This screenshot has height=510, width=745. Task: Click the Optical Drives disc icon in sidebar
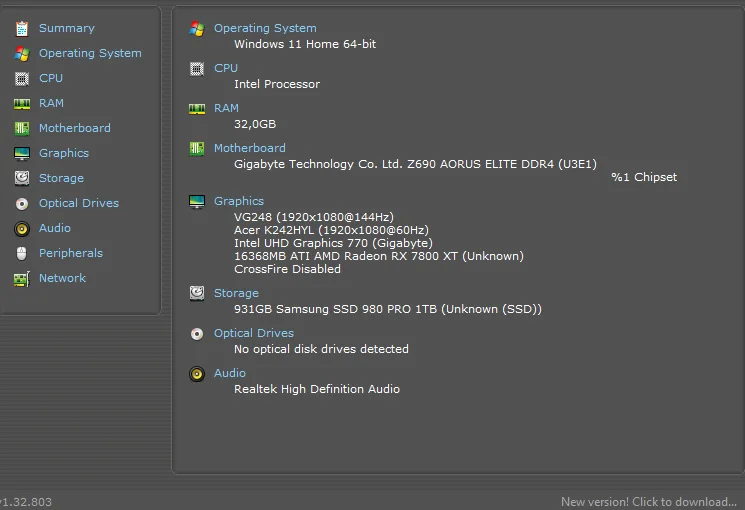(x=22, y=204)
